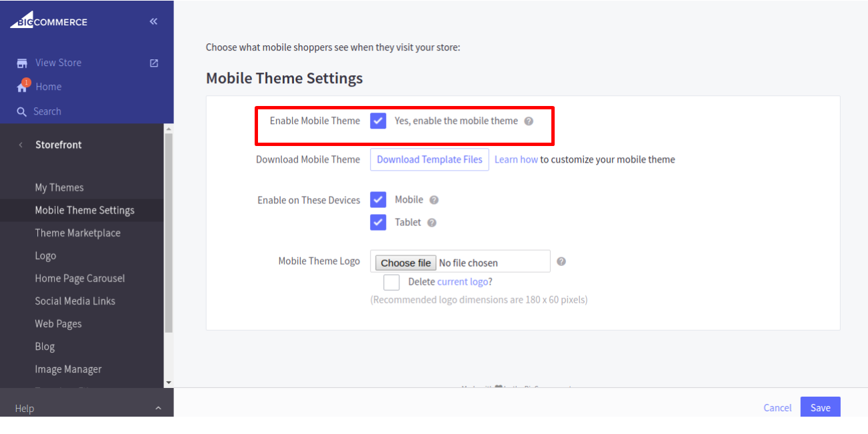This screenshot has height=434, width=868.
Task: Click the Home icon with notification badge
Action: 23,86
